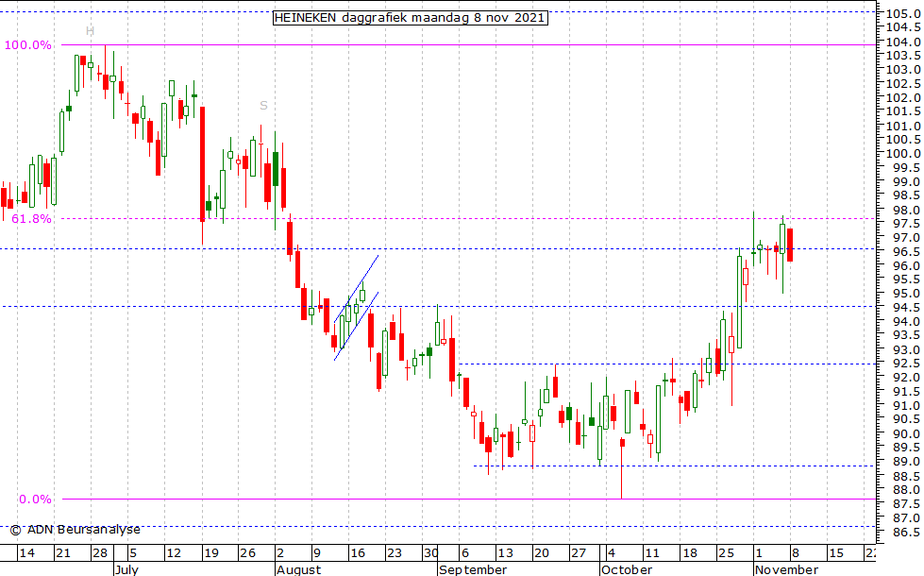The height and width of the screenshot is (576, 924).
Task: Click date label 14 on time axis
Action: click(x=27, y=553)
